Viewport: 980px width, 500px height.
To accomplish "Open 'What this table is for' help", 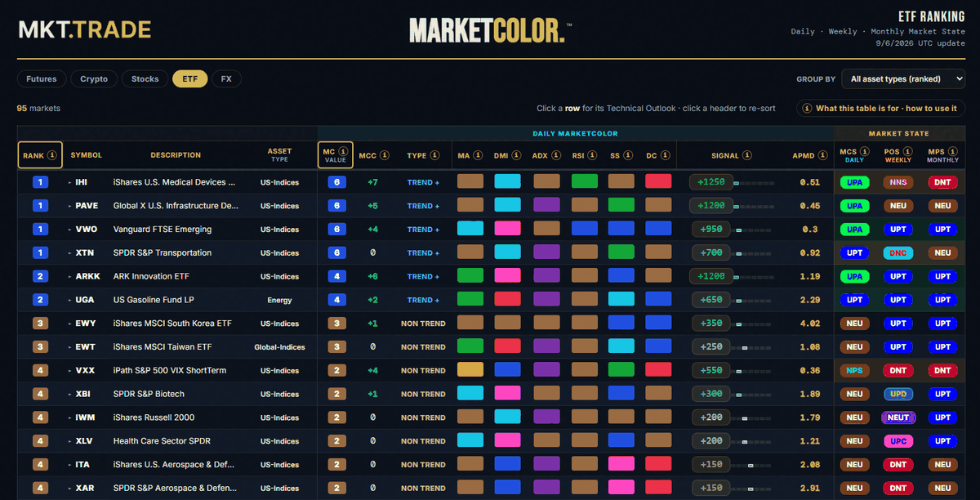I will [880, 108].
